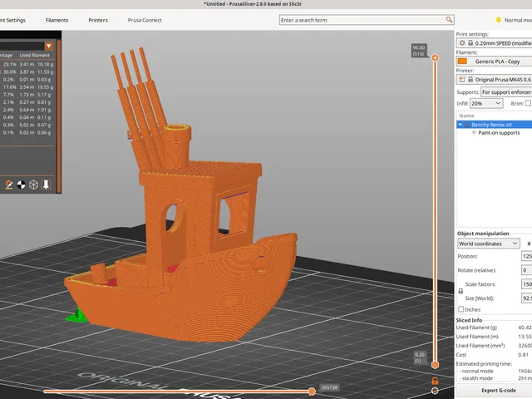
Task: Click the yellow Normal mode indicator dot
Action: [499, 20]
